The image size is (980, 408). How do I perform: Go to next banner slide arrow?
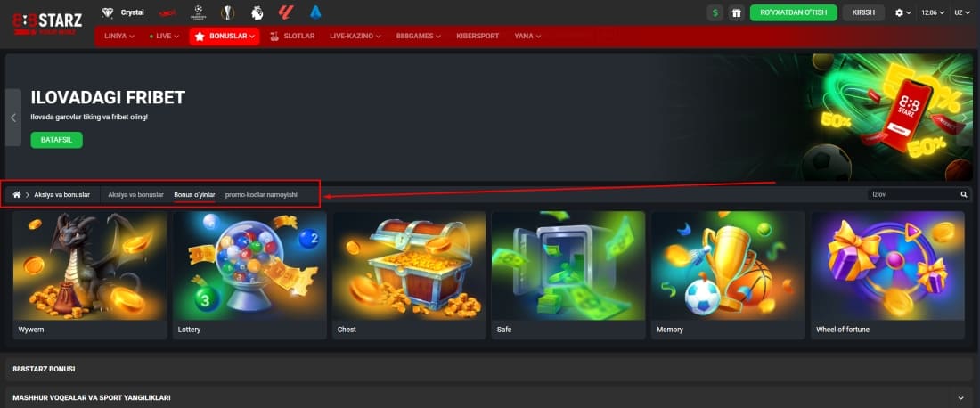(964, 118)
